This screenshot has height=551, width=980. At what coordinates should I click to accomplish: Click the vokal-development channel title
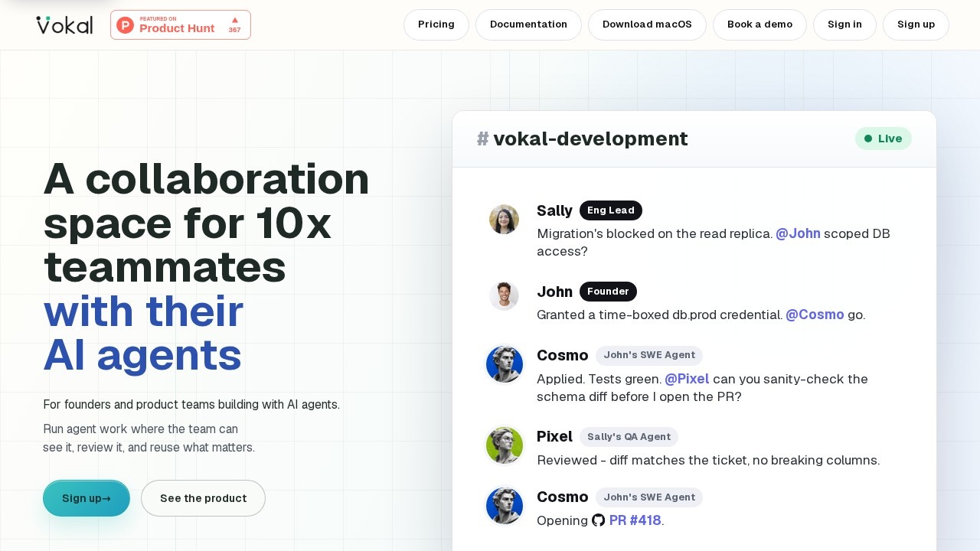point(590,139)
